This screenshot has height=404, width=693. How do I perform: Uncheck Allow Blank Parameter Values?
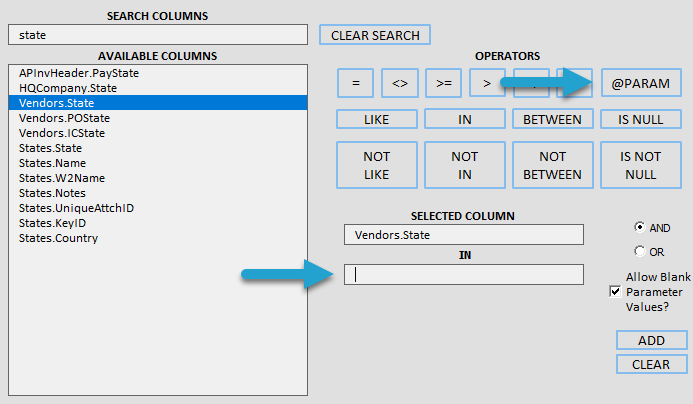click(615, 292)
